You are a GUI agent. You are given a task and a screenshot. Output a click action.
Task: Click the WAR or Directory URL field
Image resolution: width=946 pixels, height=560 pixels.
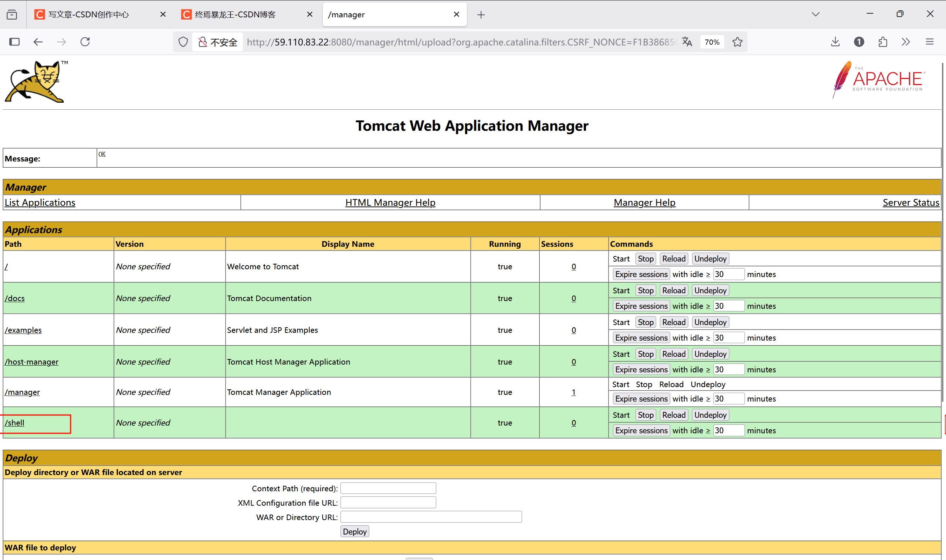click(431, 517)
